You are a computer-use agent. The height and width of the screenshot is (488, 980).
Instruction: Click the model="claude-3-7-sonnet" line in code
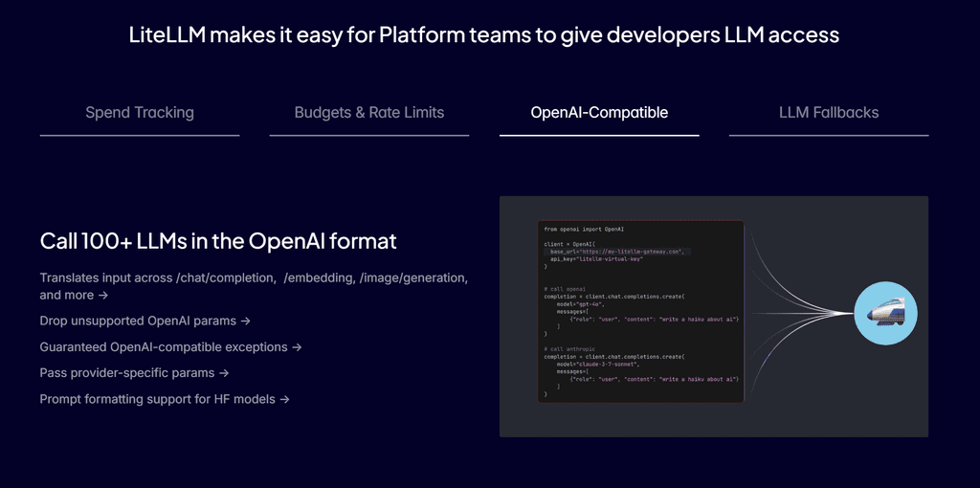pos(597,365)
